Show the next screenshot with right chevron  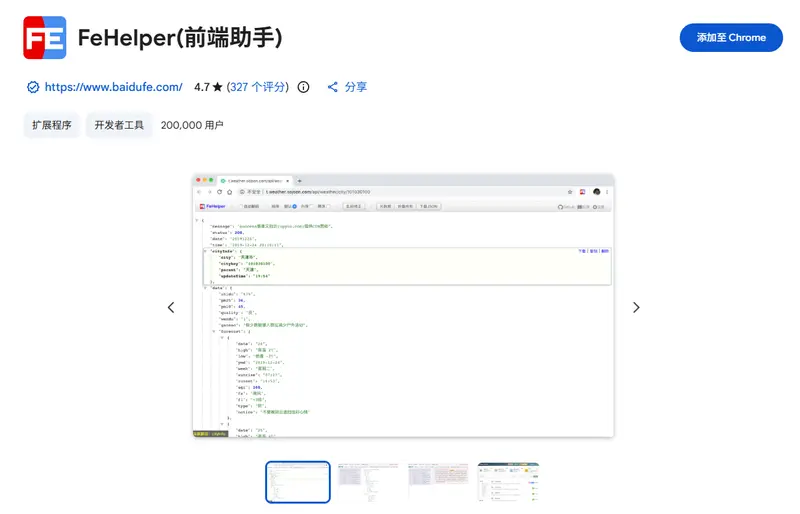(x=636, y=307)
